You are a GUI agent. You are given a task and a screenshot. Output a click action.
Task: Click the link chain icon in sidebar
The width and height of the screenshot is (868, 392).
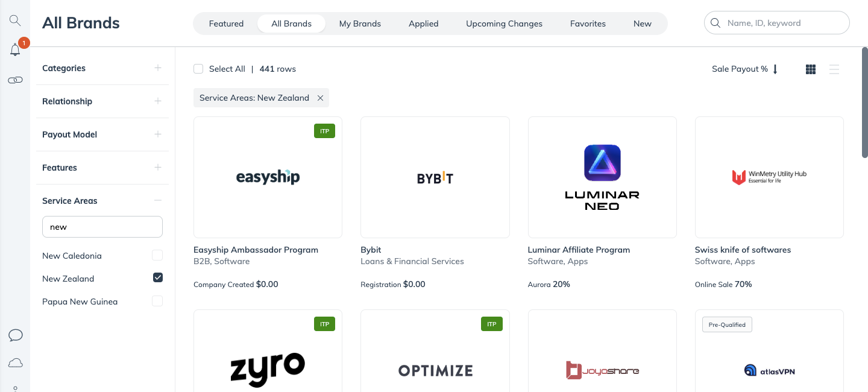[15, 80]
